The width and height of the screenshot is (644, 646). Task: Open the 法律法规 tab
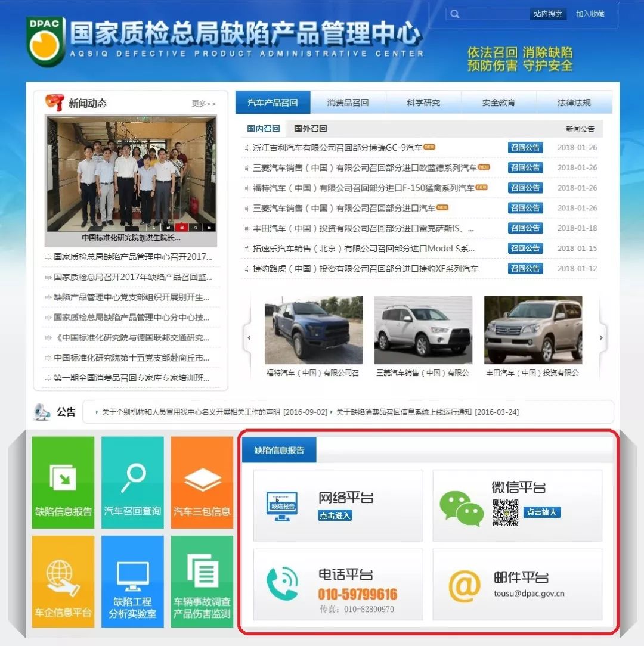pyautogui.click(x=574, y=102)
